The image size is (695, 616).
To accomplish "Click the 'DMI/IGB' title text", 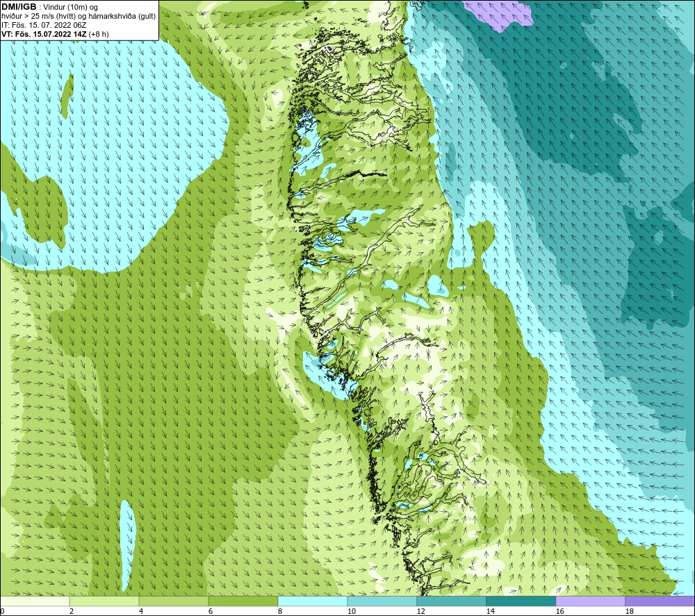I will point(19,7).
